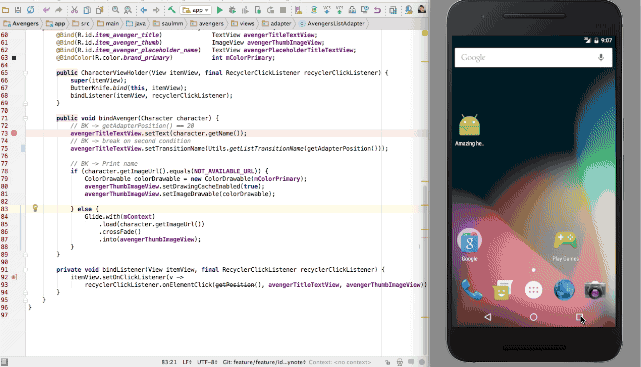The width and height of the screenshot is (641, 367).
Task: Make project with the green hammer
Action: point(172,10)
